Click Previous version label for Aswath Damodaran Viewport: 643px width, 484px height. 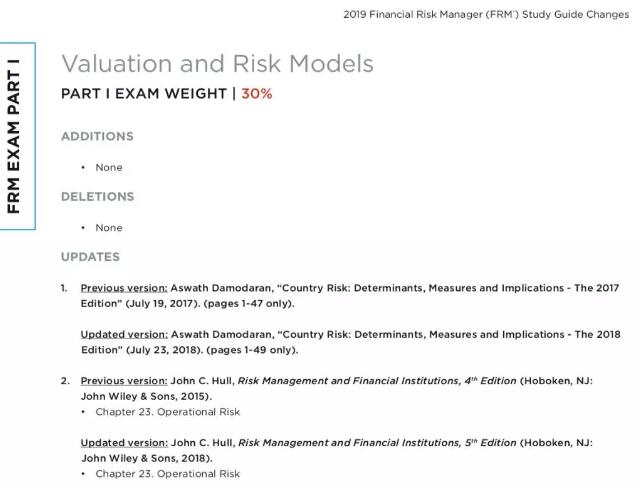124,288
